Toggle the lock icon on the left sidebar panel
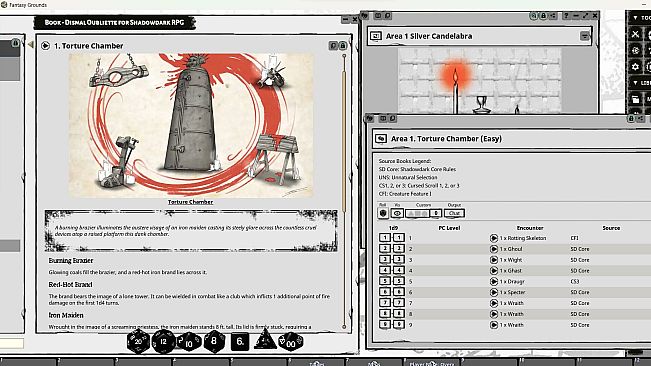651x366 pixels. (x=15, y=43)
